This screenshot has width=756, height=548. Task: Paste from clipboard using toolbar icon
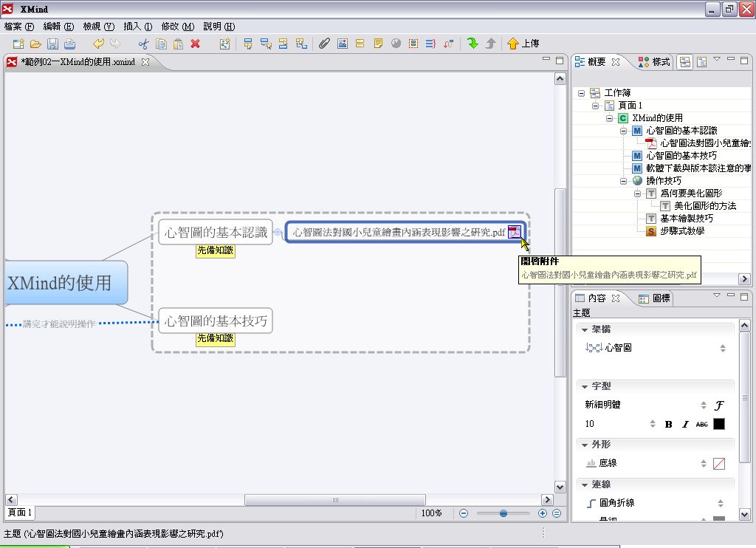pos(178,44)
